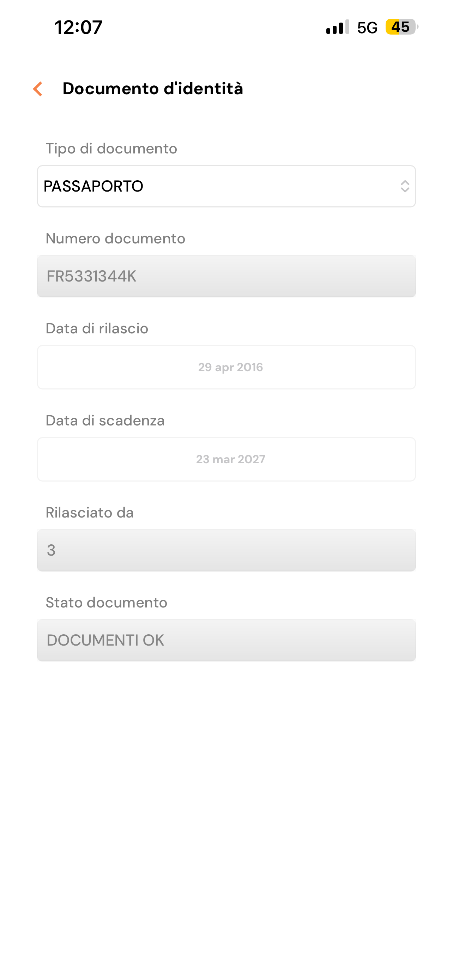Click the up-down arrows in document type selector

[405, 186]
